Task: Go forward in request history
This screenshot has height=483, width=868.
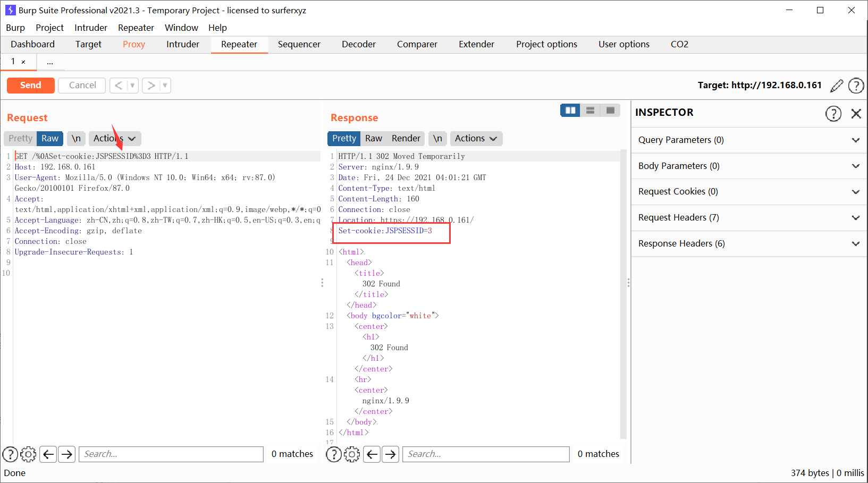Action: tap(151, 86)
